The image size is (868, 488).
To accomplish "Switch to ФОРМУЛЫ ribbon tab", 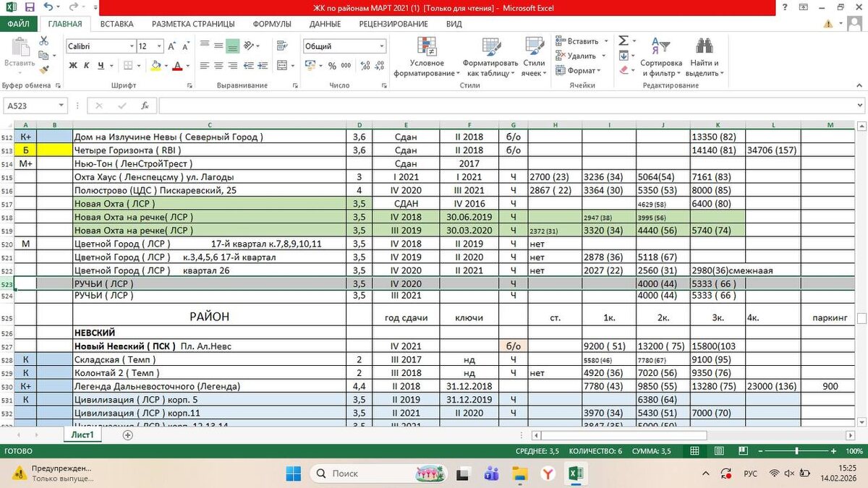I will point(272,24).
